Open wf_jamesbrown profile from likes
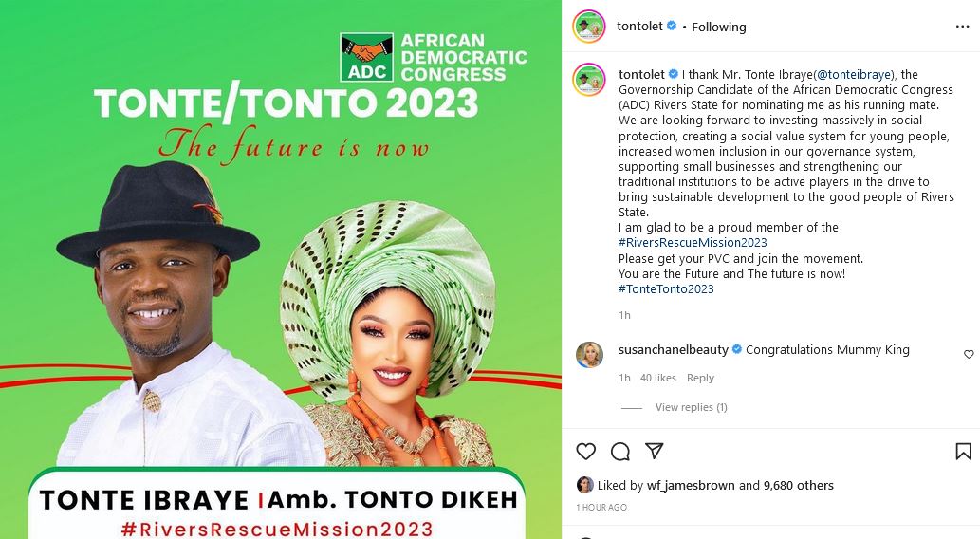Screen dimensions: 980x539 [x=691, y=485]
